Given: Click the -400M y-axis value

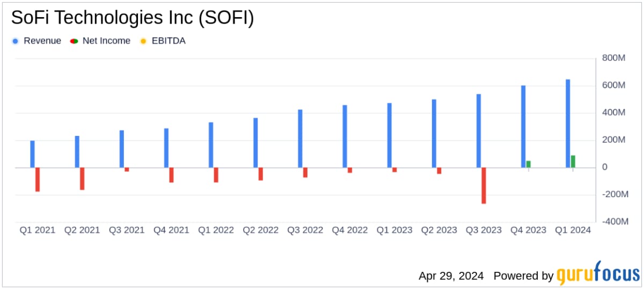Looking at the screenshot, I should click(x=615, y=222).
